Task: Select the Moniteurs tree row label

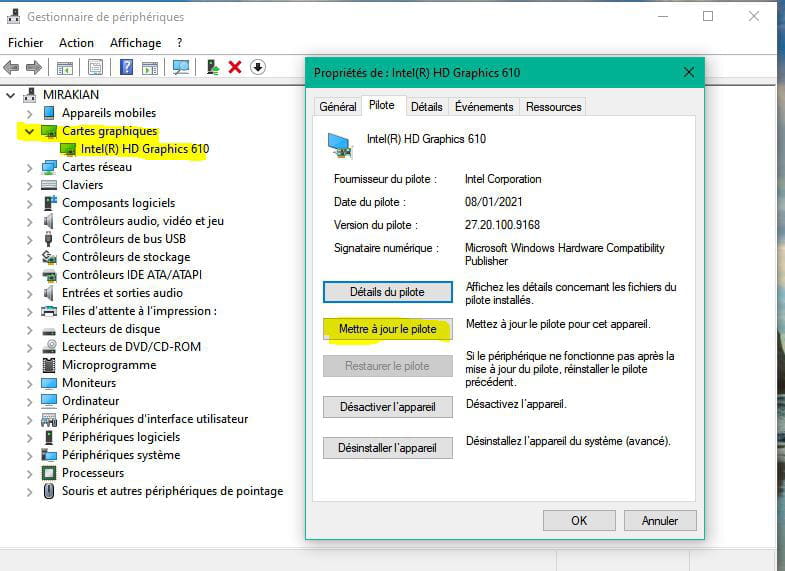Action: (x=89, y=383)
